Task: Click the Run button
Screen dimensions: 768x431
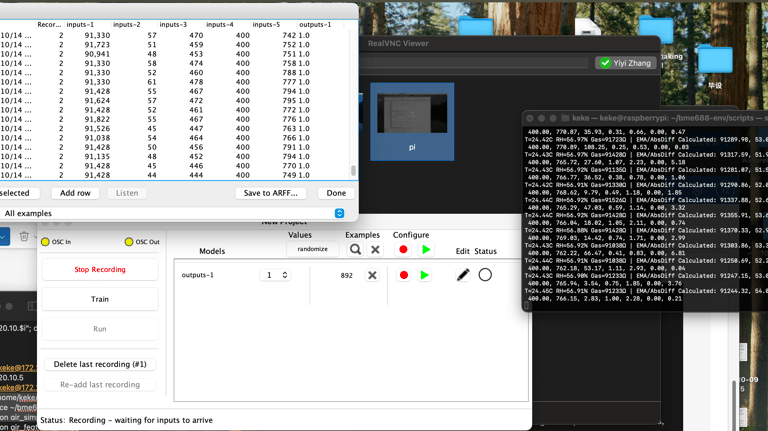Action: tap(100, 329)
